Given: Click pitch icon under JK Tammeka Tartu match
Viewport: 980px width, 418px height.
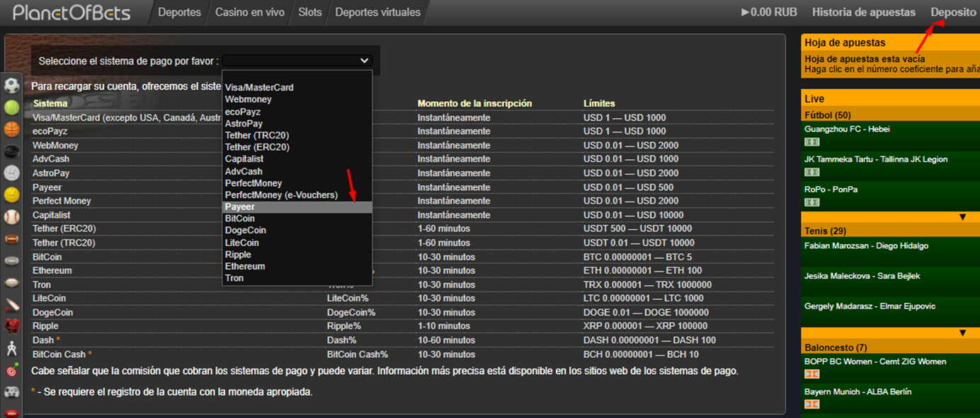Looking at the screenshot, I should click(x=812, y=173).
